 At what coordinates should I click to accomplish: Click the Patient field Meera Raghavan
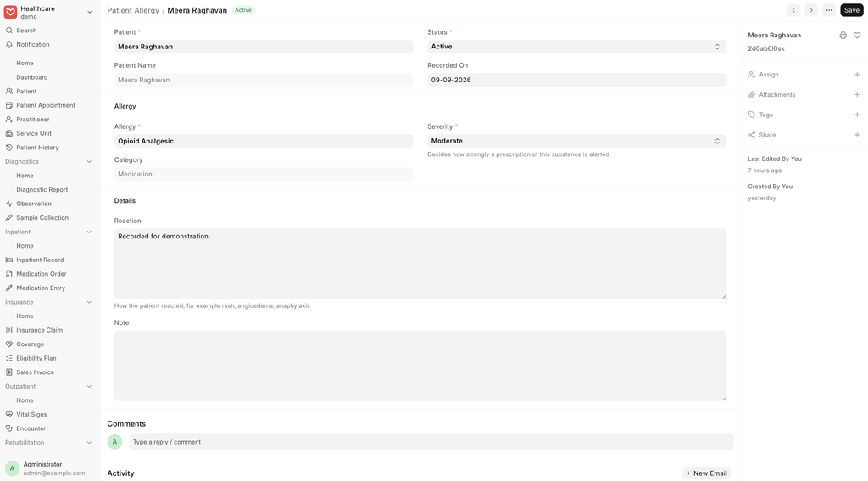click(264, 47)
